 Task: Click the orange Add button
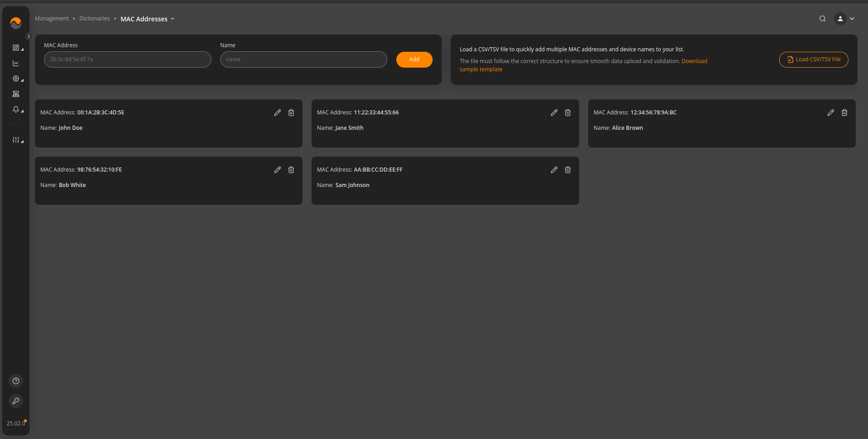pyautogui.click(x=414, y=59)
